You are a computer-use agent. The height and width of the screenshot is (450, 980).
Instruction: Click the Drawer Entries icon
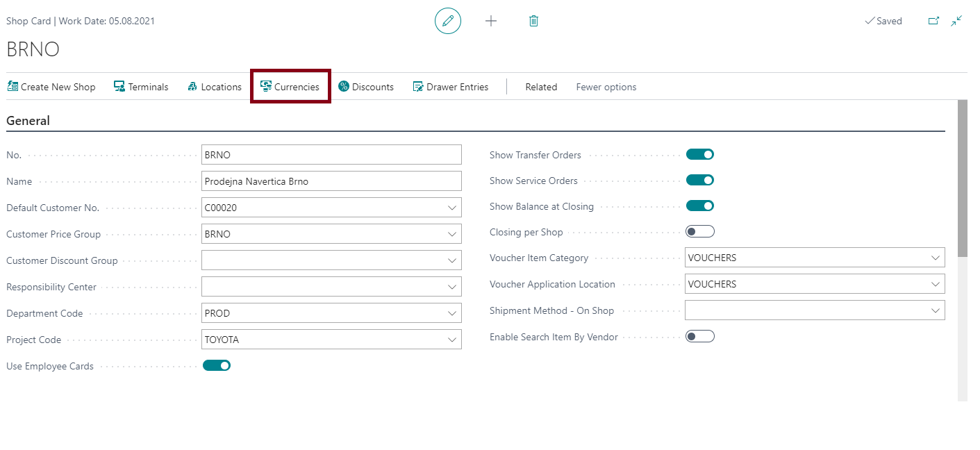pyautogui.click(x=418, y=86)
